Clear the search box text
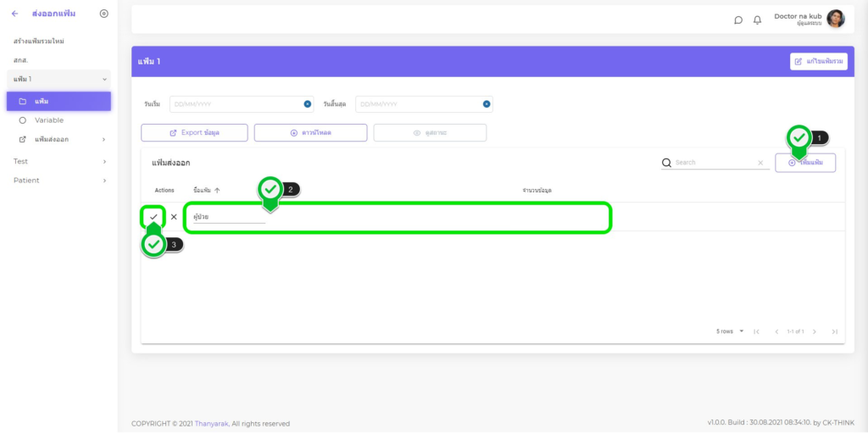 coord(759,163)
